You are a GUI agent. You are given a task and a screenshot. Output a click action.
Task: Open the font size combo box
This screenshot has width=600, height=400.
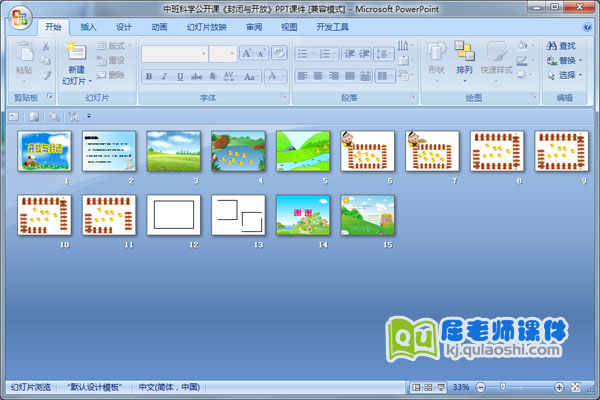click(223, 54)
